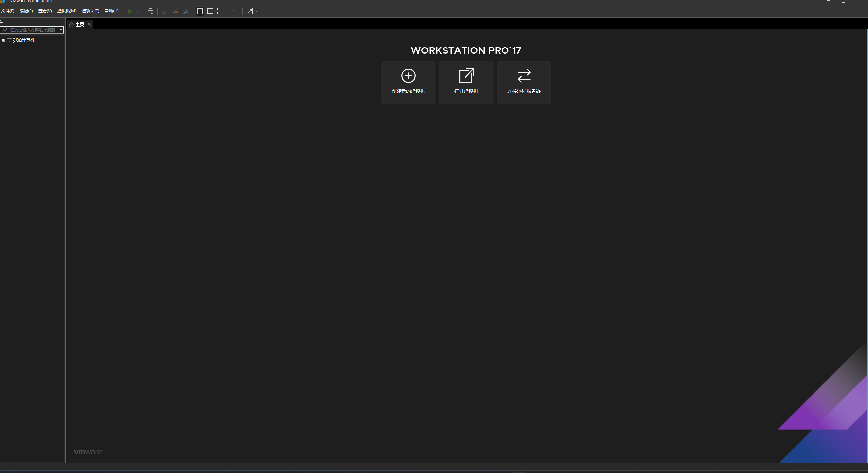Open the library search filter dropdown
The width and height of the screenshot is (868, 473).
pos(61,30)
